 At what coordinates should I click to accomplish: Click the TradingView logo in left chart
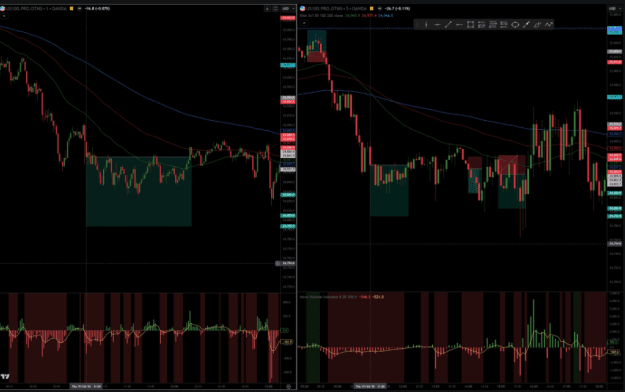click(x=5, y=376)
